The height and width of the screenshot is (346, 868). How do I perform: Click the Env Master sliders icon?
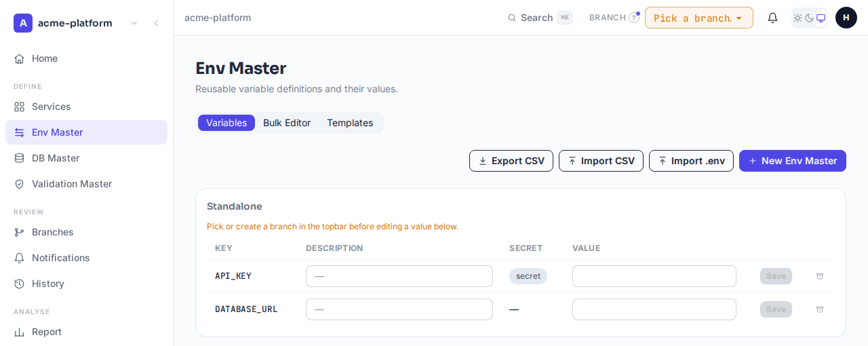19,132
